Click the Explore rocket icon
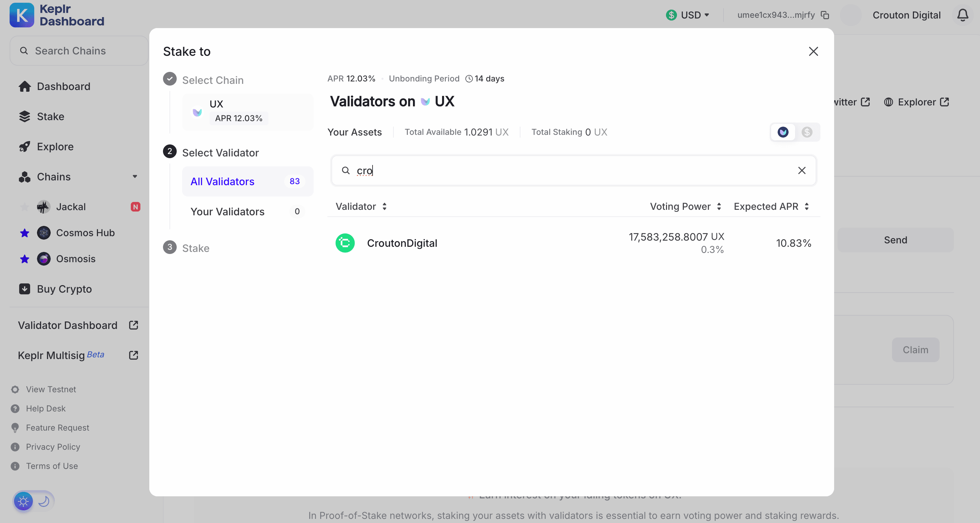 tap(25, 146)
